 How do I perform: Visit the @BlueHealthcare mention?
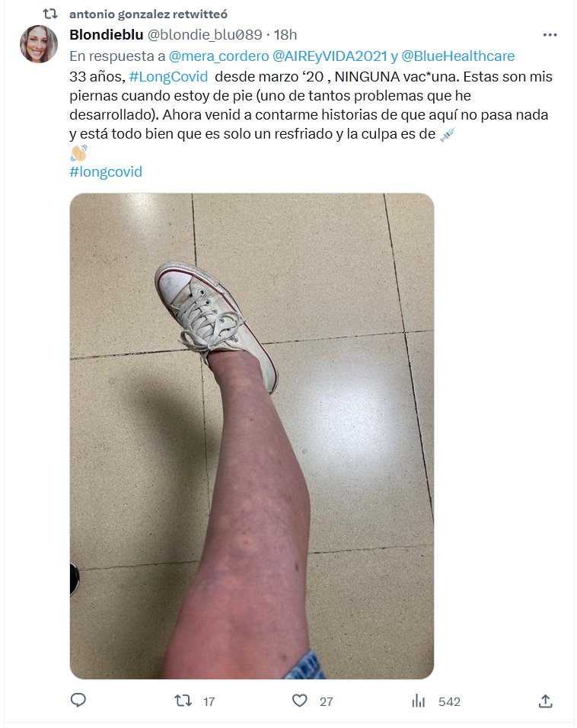(x=457, y=56)
